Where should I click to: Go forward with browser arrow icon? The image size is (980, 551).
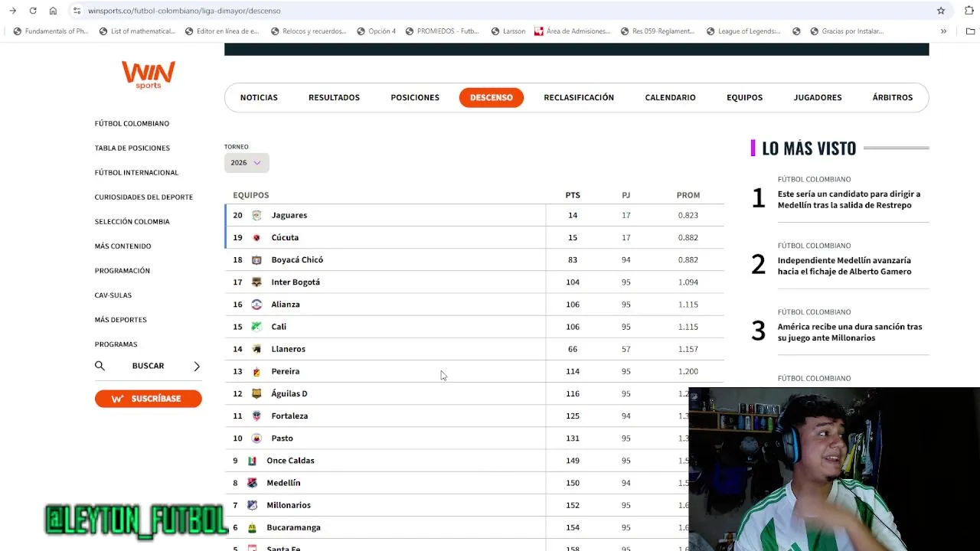(12, 11)
